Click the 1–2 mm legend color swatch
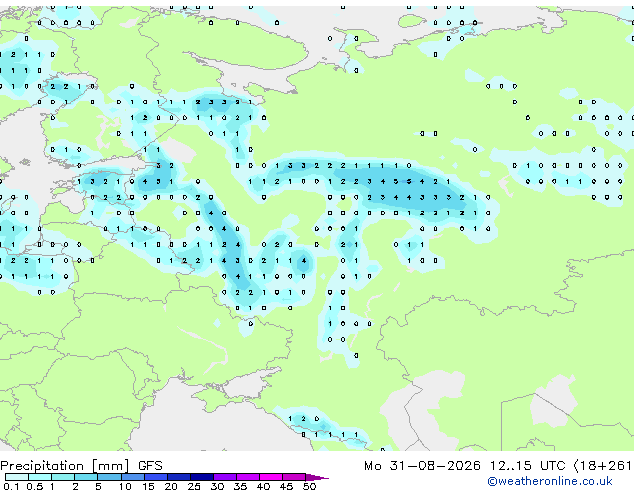The image size is (634, 490). pyautogui.click(x=63, y=477)
